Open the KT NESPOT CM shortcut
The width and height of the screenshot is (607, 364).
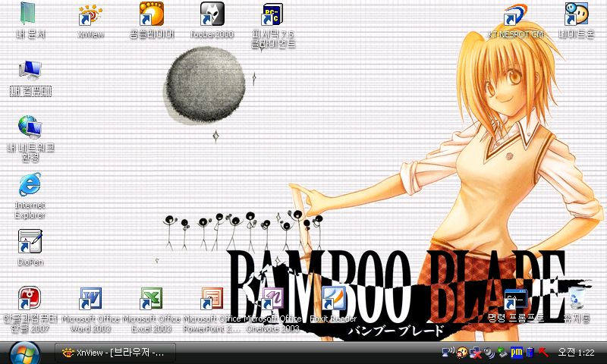(516, 14)
